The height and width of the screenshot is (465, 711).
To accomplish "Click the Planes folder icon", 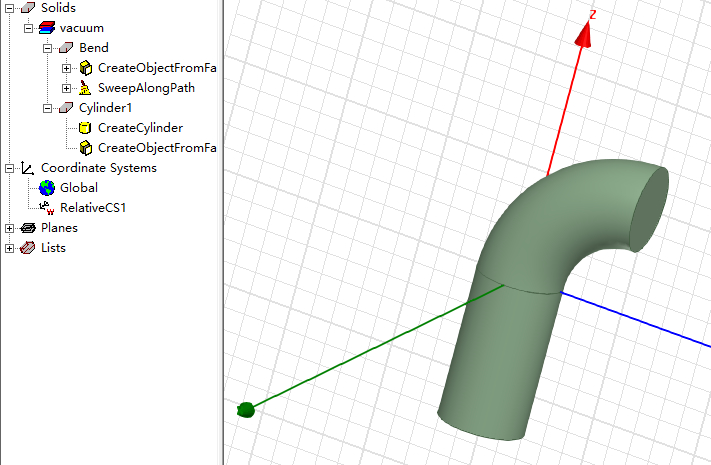I will [28, 228].
